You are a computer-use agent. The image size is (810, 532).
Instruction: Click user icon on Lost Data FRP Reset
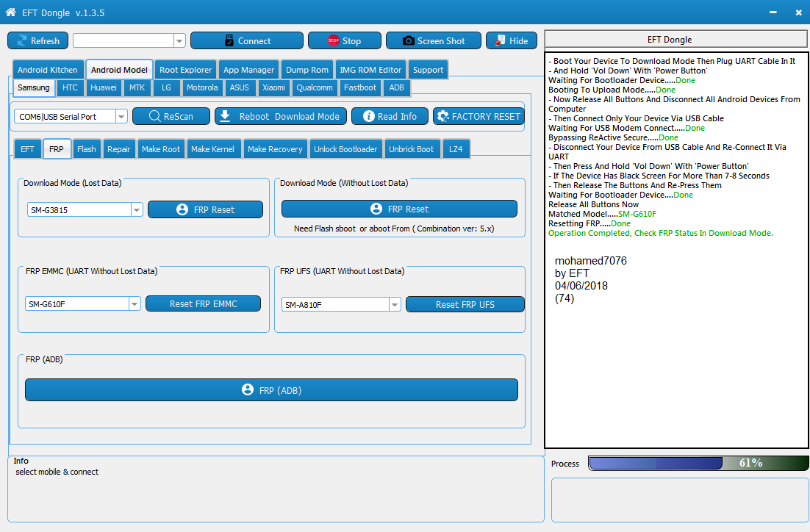(182, 209)
